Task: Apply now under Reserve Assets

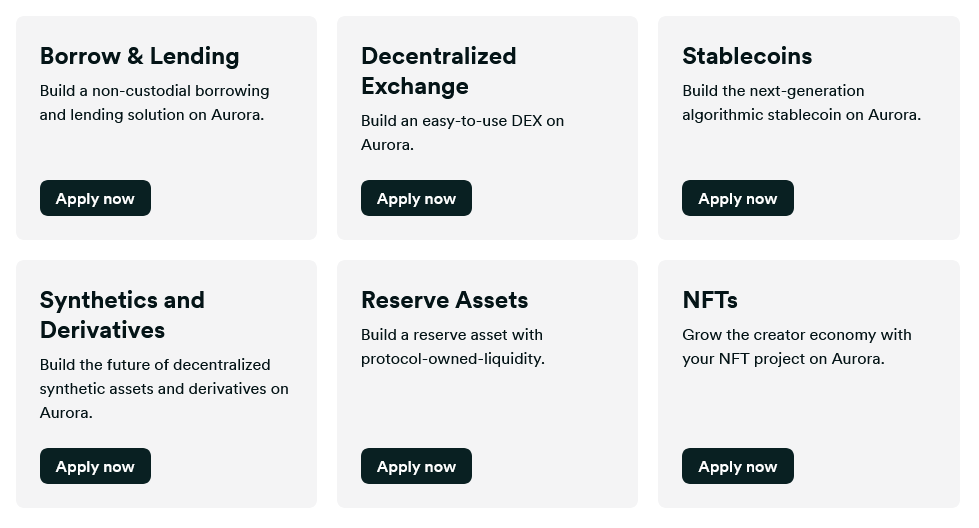Action: pos(416,466)
